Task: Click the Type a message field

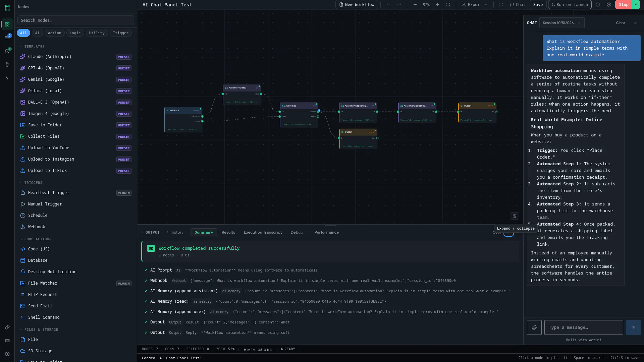Action: (584, 327)
